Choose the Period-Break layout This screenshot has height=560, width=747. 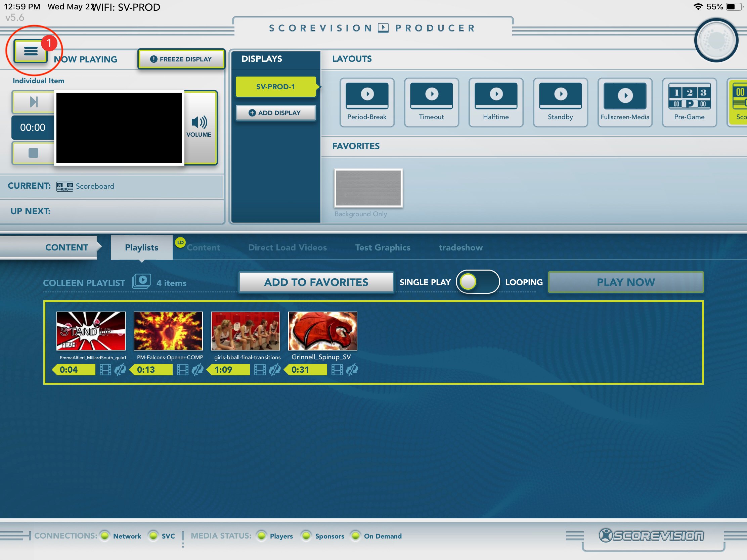coord(367,102)
